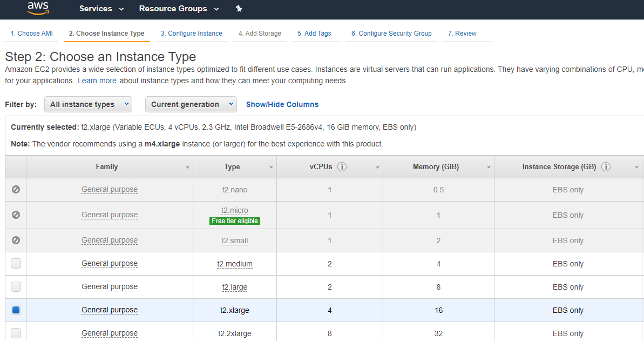The height and width of the screenshot is (341, 644).
Task: Click the pin shortcuts icon in navbar
Action: 239,9
